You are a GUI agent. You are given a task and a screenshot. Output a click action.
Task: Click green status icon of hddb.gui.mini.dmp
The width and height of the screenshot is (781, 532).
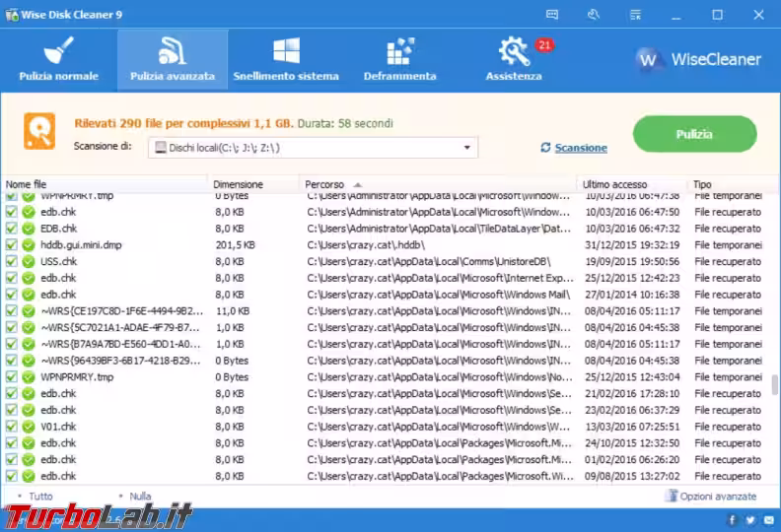pyautogui.click(x=29, y=245)
